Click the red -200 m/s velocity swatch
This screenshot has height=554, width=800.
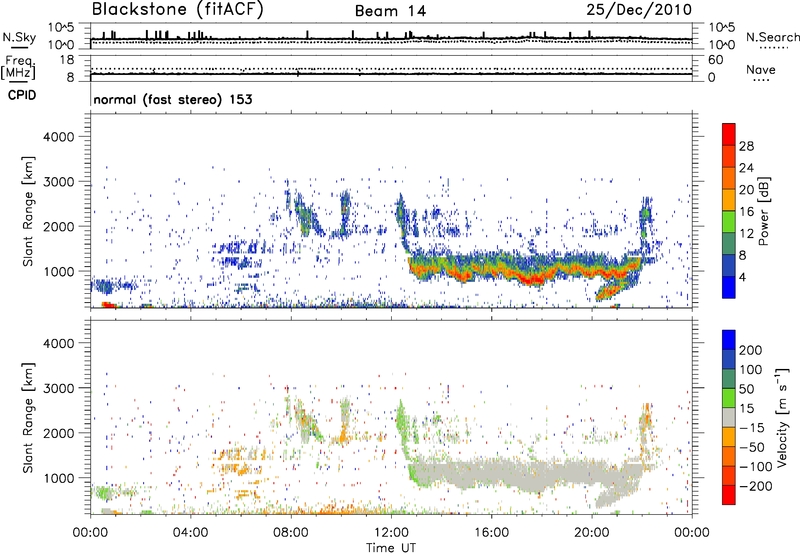[729, 495]
